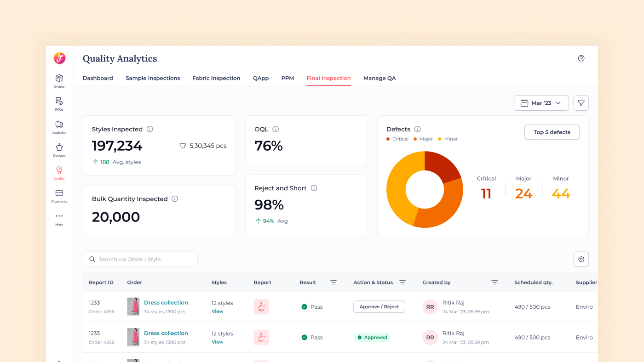Focus the Search via Order / Style field
Viewport: 644px width, 362px height.
click(140, 259)
